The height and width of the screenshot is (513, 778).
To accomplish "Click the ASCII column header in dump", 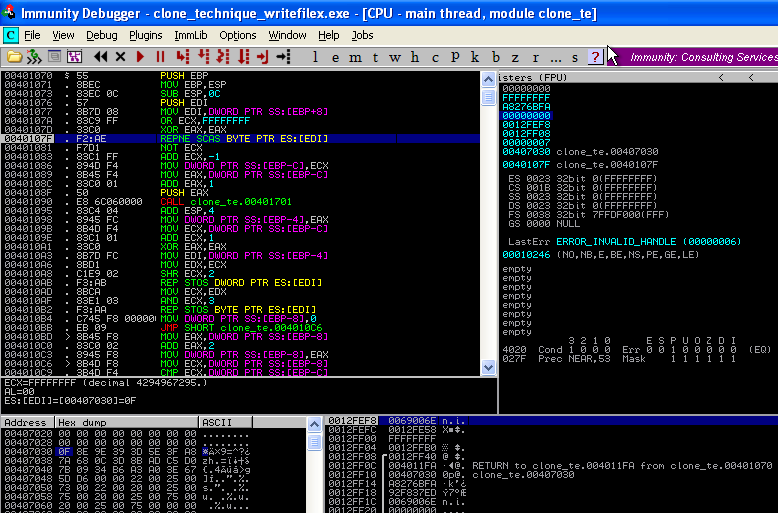I will pos(226,423).
